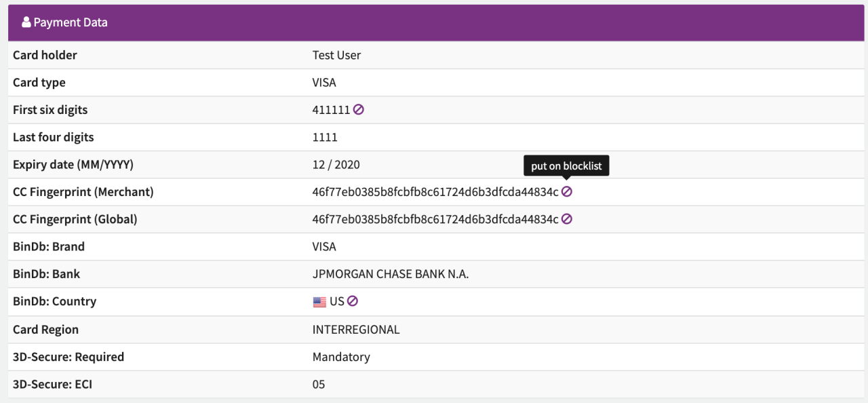The width and height of the screenshot is (868, 403).
Task: Put merchant CC fingerprint on blocklist
Action: (567, 191)
